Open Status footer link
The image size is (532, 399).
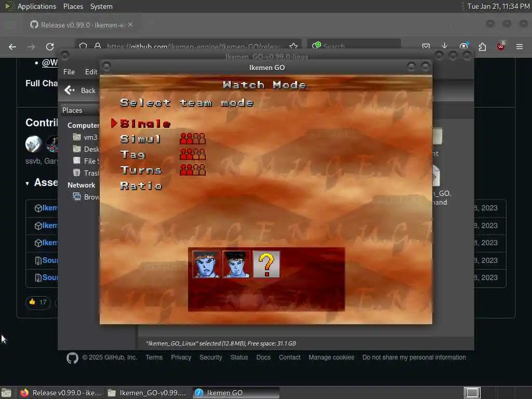click(239, 357)
